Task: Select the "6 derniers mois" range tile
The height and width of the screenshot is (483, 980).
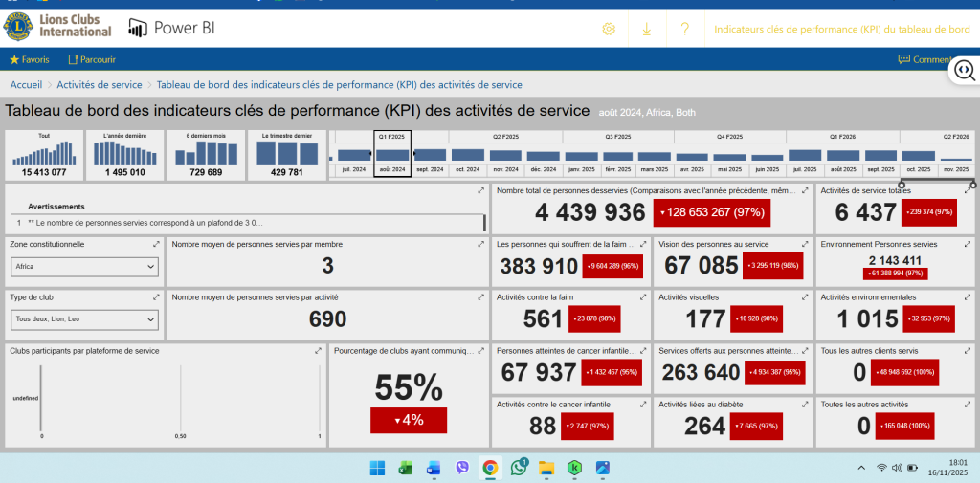Action: 206,154
